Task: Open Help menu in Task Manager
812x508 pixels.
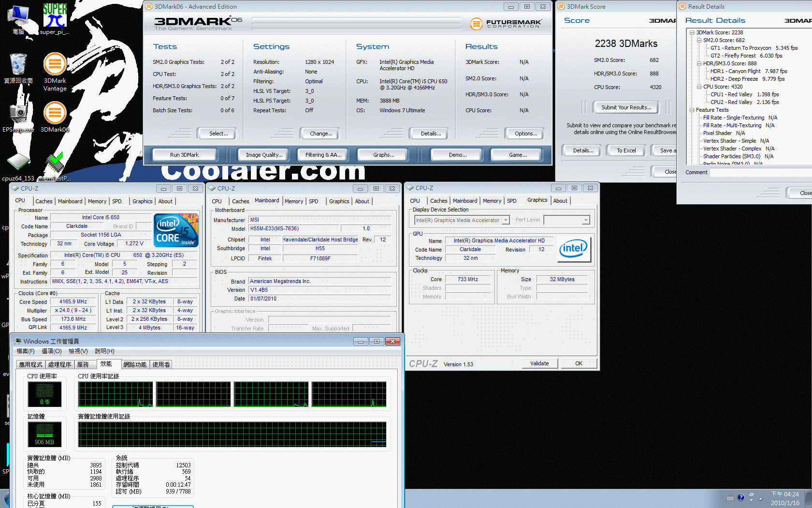Action: tap(104, 351)
